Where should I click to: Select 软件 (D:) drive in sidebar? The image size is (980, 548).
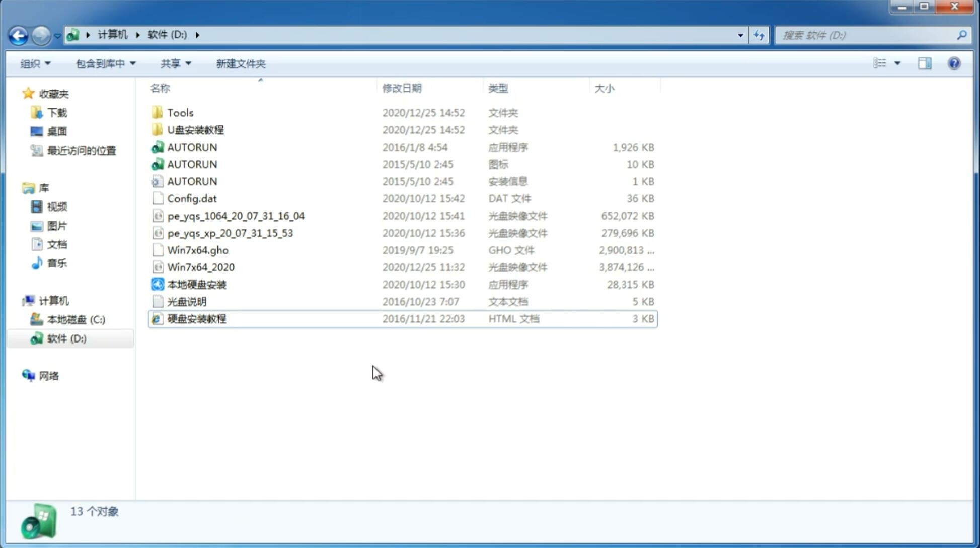[66, 338]
